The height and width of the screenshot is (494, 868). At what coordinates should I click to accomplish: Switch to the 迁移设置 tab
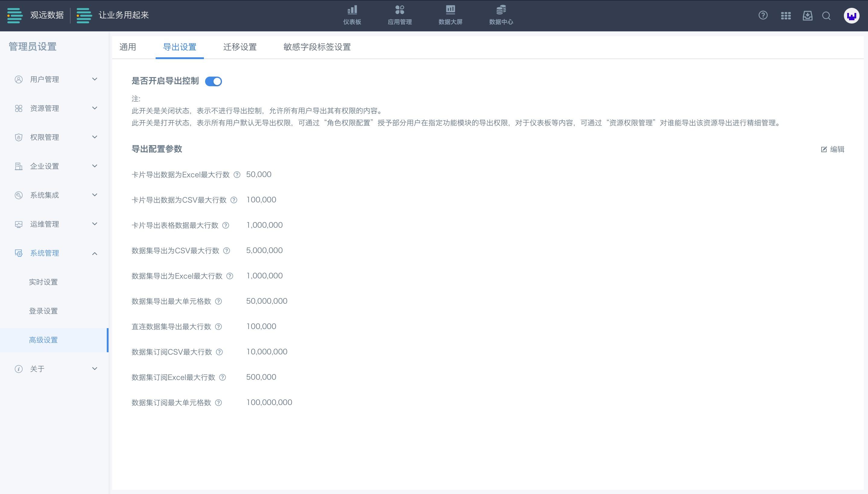point(240,47)
